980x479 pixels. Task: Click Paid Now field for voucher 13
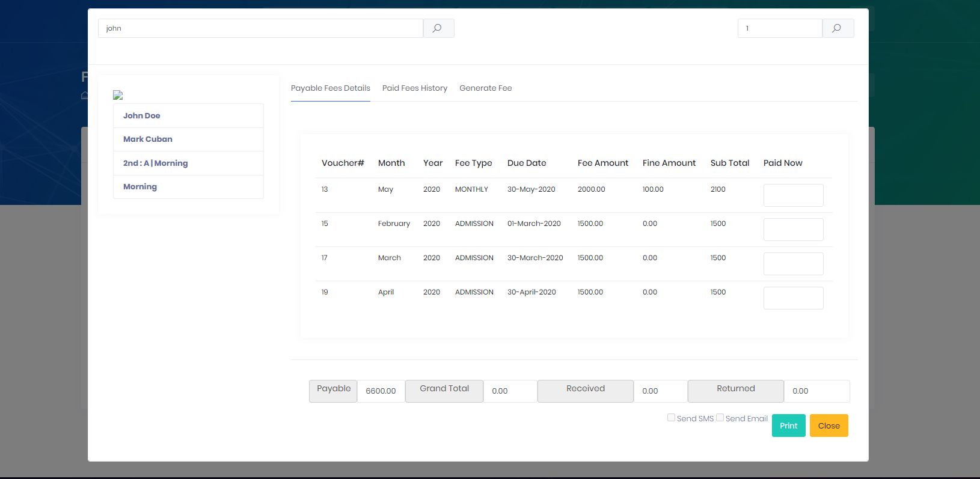coord(793,195)
